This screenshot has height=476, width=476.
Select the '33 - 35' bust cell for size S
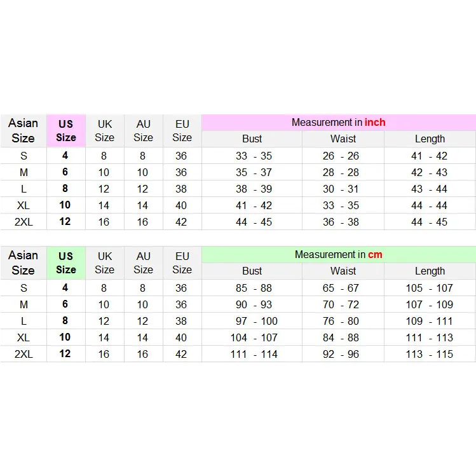click(253, 156)
